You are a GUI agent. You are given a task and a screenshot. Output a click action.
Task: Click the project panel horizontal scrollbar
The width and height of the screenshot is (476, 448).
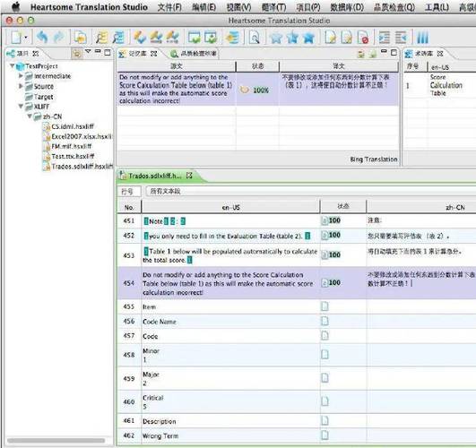pos(56,440)
